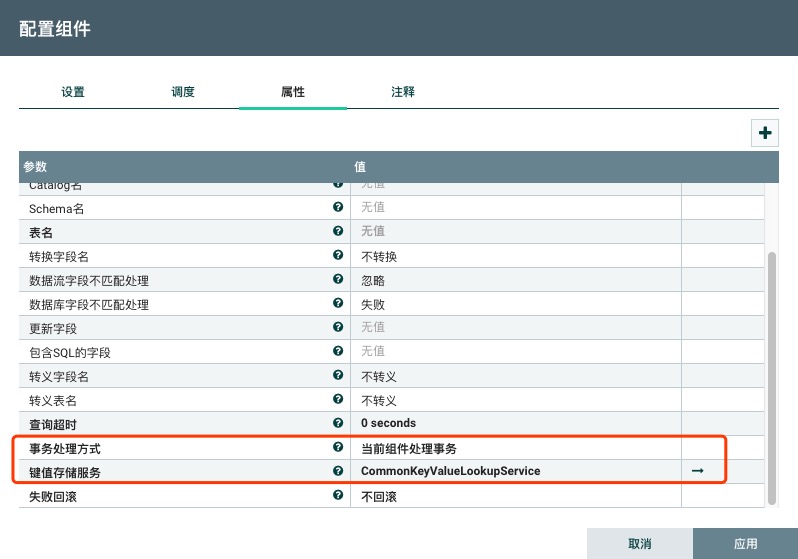Click the plus icon to add property

click(764, 132)
